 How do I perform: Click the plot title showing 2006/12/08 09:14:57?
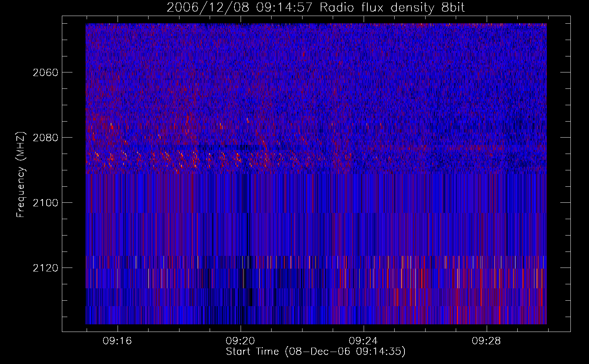pyautogui.click(x=316, y=8)
